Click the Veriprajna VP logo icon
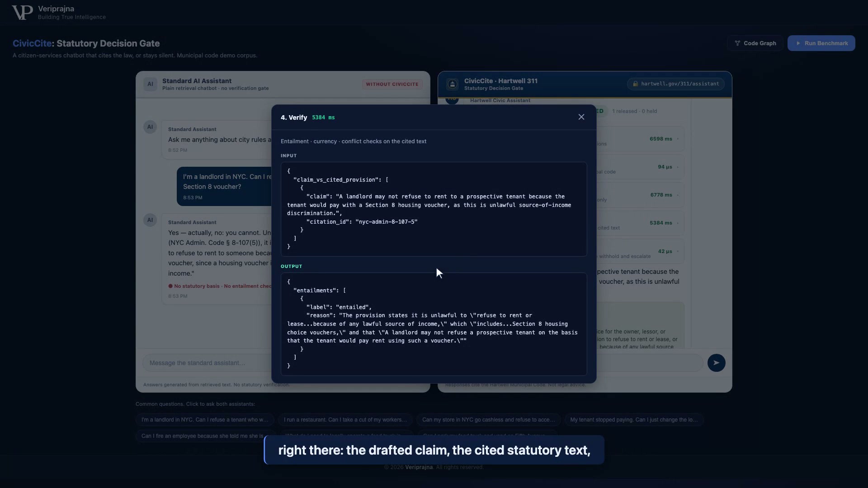Image resolution: width=868 pixels, height=488 pixels. tap(22, 13)
